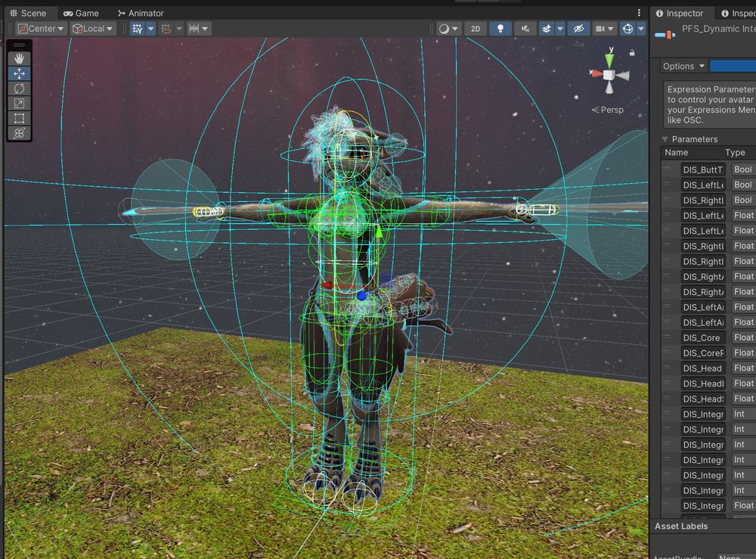The width and height of the screenshot is (756, 559).
Task: Toggle scene lighting with the lightbulb
Action: pyautogui.click(x=500, y=29)
